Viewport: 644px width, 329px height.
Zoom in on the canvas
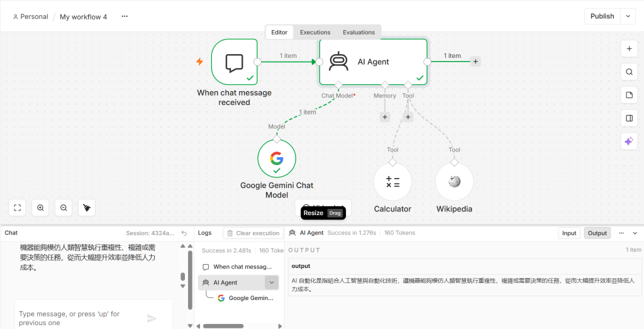click(x=40, y=208)
